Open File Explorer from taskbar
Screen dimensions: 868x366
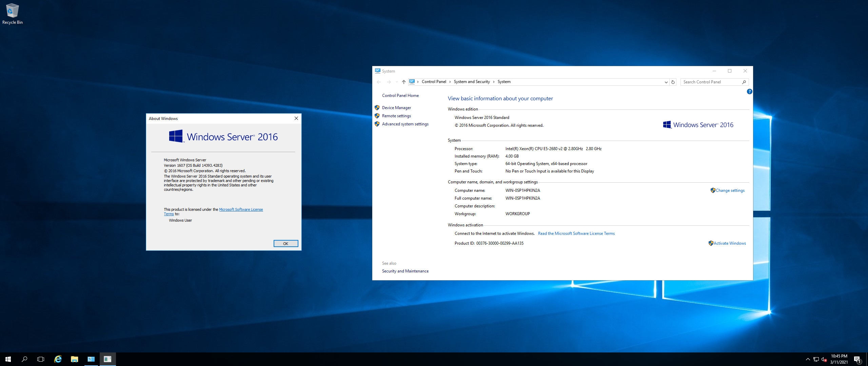click(75, 359)
